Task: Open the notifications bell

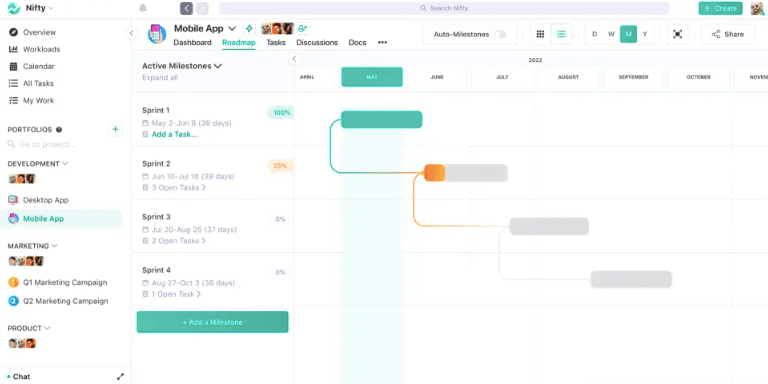Action: tap(143, 8)
